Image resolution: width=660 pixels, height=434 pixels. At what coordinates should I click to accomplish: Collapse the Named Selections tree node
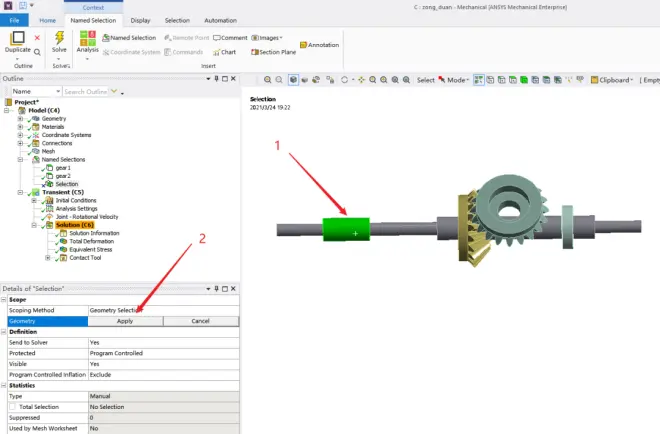(20, 160)
